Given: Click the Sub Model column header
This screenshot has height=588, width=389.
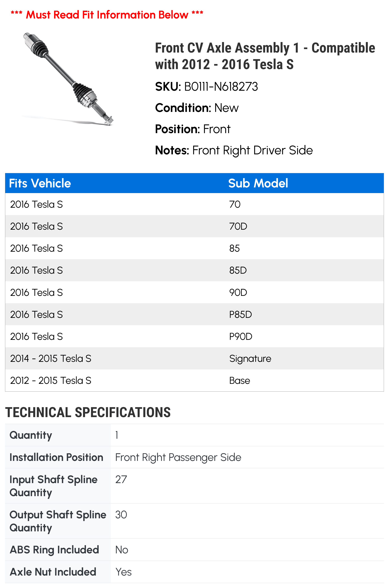Looking at the screenshot, I should (x=258, y=183).
